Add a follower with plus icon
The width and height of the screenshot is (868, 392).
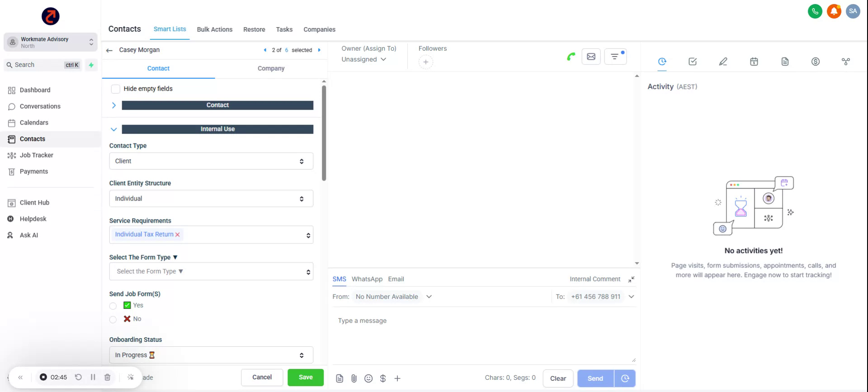click(425, 62)
